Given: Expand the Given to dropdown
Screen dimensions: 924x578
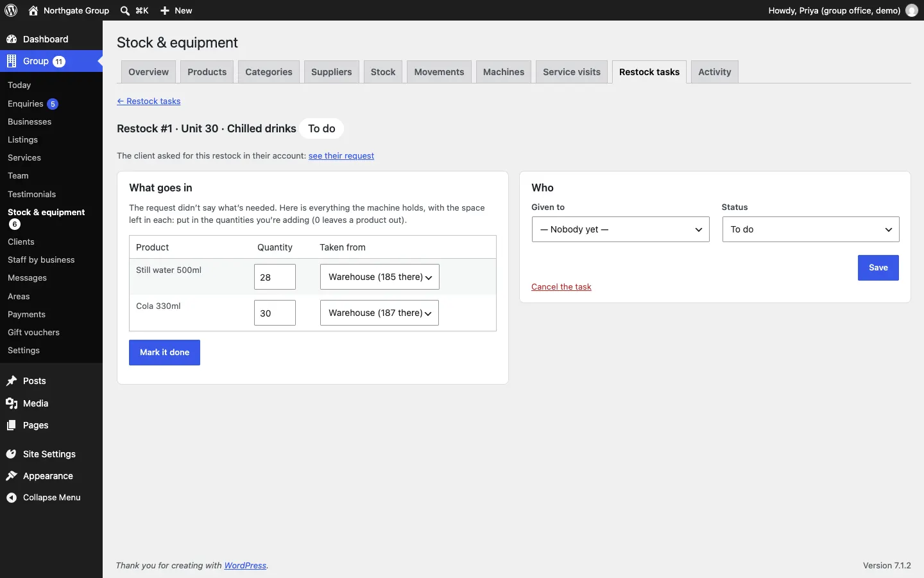Looking at the screenshot, I should (620, 229).
